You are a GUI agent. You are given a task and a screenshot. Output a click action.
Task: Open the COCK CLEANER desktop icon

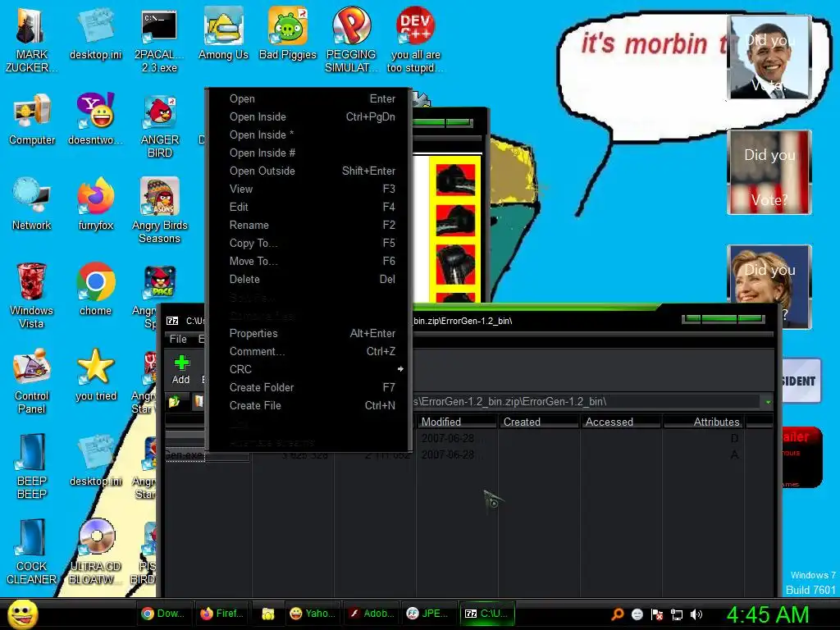tap(32, 552)
